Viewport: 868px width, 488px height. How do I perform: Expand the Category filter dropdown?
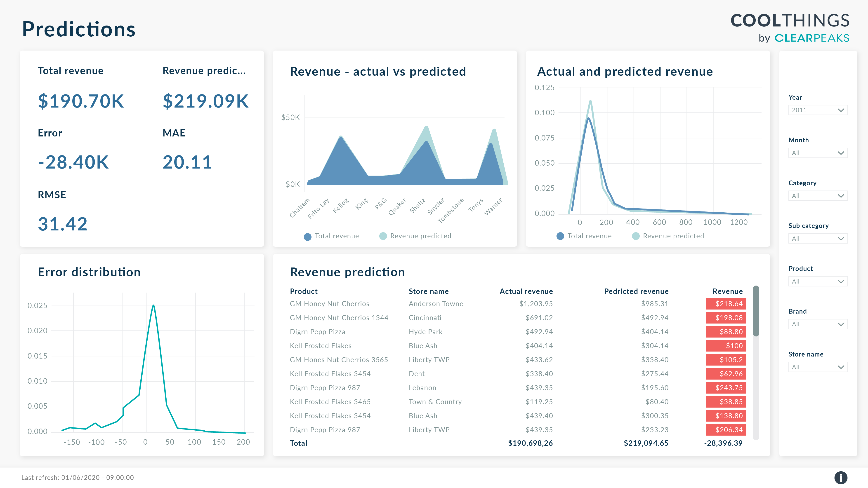(818, 196)
